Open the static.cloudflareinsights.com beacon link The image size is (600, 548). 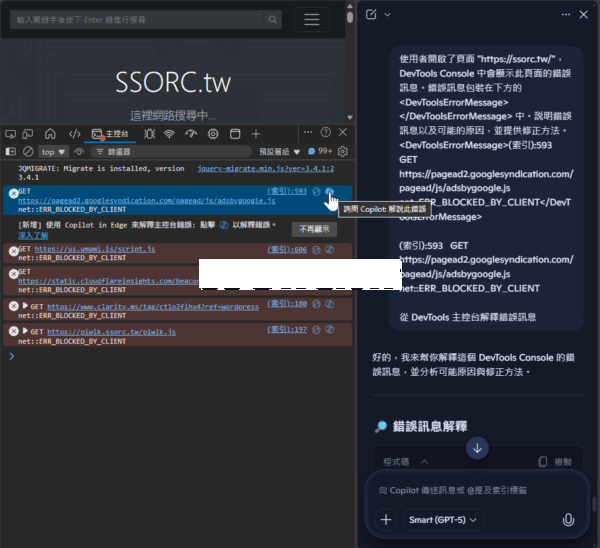pos(108,281)
